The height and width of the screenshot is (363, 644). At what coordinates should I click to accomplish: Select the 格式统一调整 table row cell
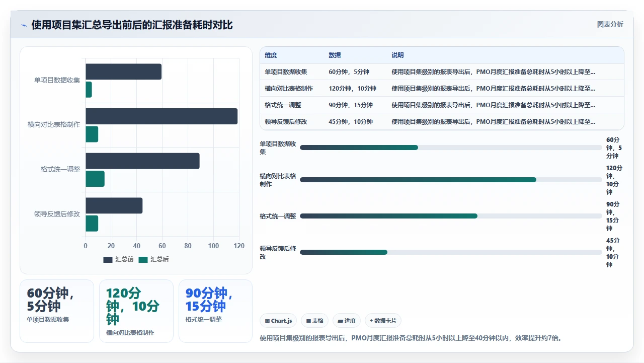click(283, 105)
